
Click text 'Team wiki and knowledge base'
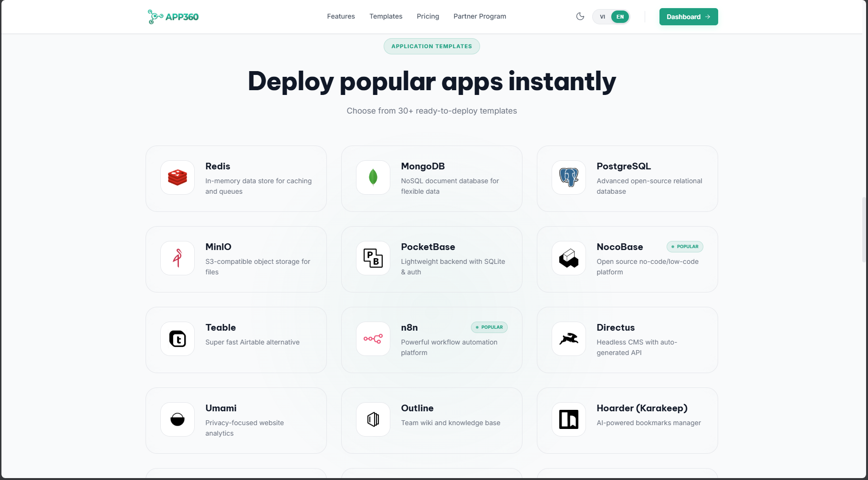[x=451, y=423]
